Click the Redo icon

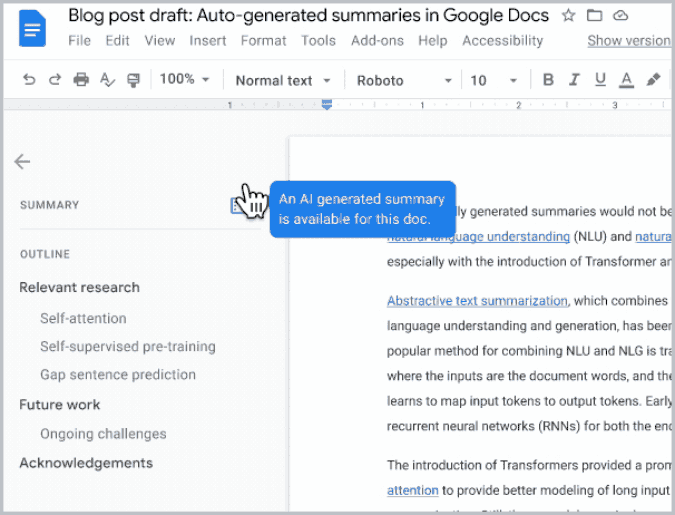[x=55, y=80]
